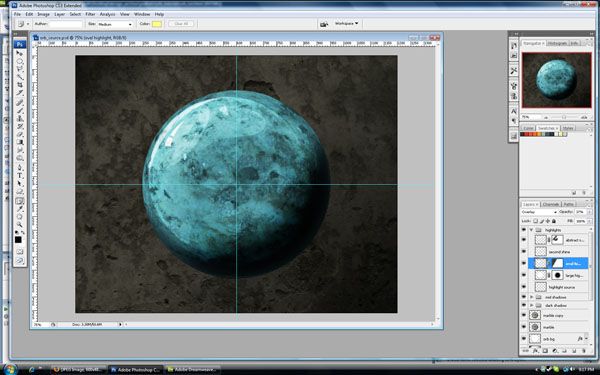Open the Filter menu
600x375 pixels.
pos(90,14)
